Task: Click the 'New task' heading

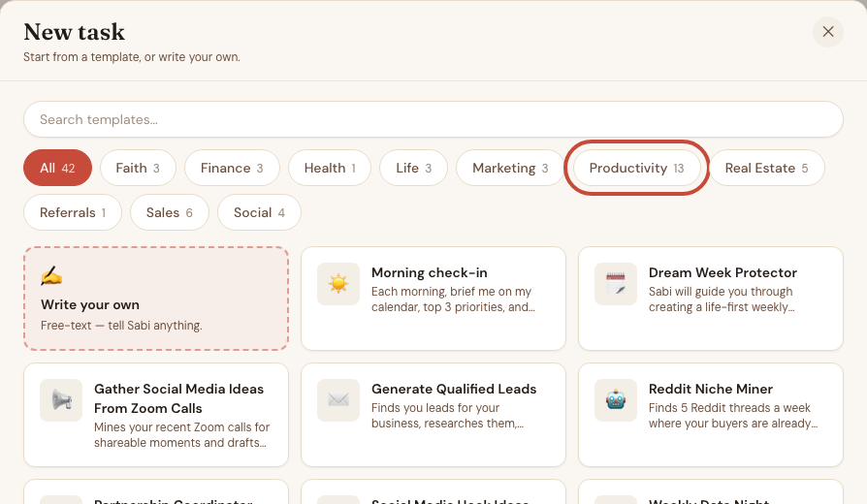Action: coord(74,32)
